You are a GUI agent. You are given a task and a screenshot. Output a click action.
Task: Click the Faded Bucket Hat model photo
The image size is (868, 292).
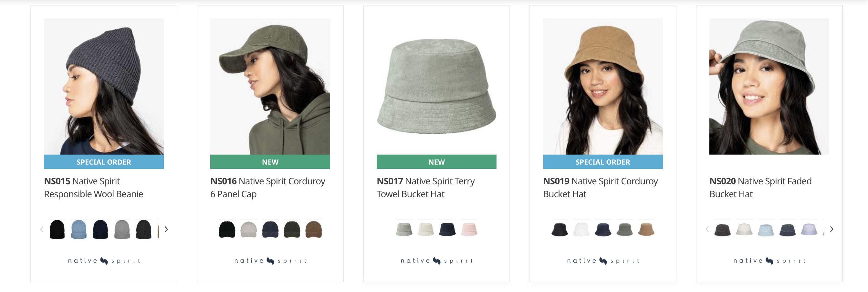tap(769, 87)
